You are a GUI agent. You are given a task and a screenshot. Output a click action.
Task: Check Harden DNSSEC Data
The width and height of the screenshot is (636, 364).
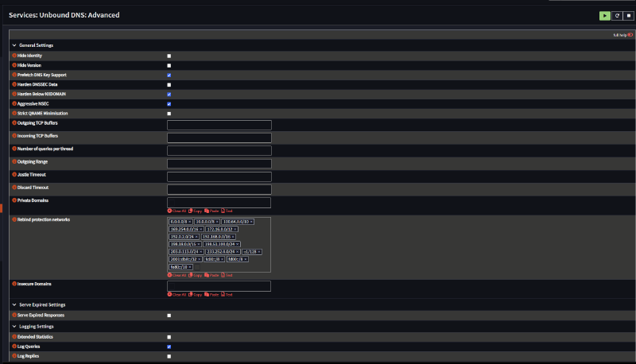click(169, 85)
